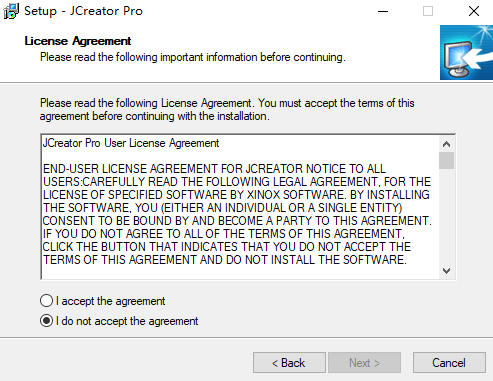493x381 pixels.
Task: Click the license text scroll up arrow
Action: tap(446, 144)
